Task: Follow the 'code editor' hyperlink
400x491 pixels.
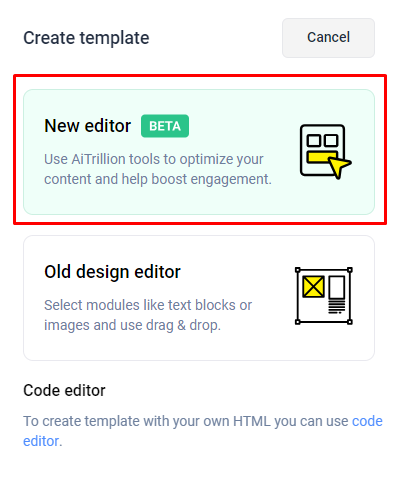Action: point(203,431)
